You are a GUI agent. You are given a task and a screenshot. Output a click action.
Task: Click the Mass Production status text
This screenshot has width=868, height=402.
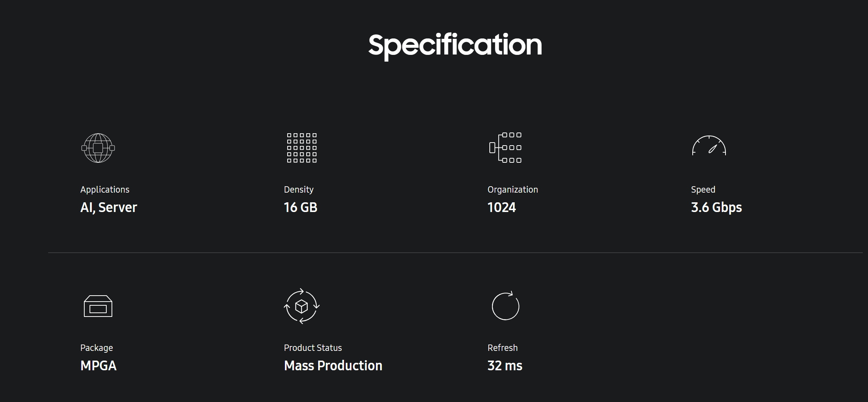coord(333,366)
